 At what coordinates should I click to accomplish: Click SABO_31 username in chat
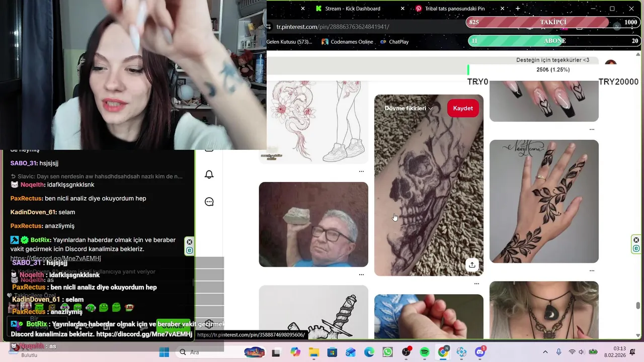tap(23, 163)
